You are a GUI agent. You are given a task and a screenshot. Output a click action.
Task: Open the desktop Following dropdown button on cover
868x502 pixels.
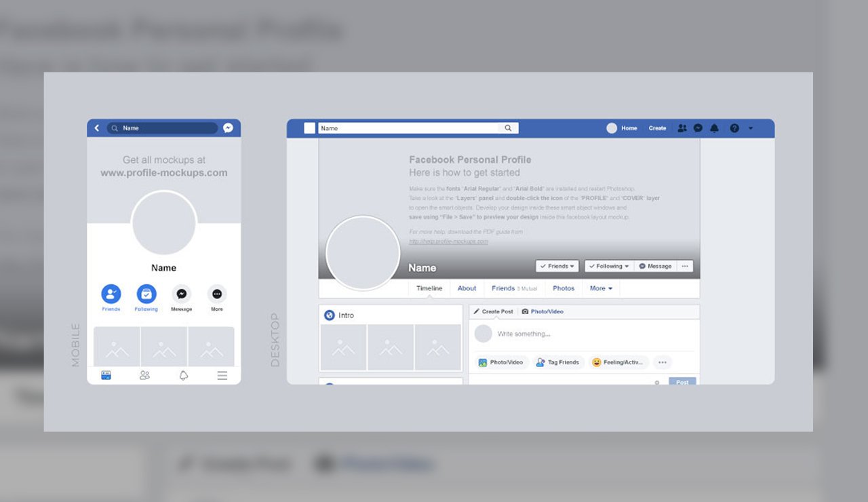pos(609,267)
